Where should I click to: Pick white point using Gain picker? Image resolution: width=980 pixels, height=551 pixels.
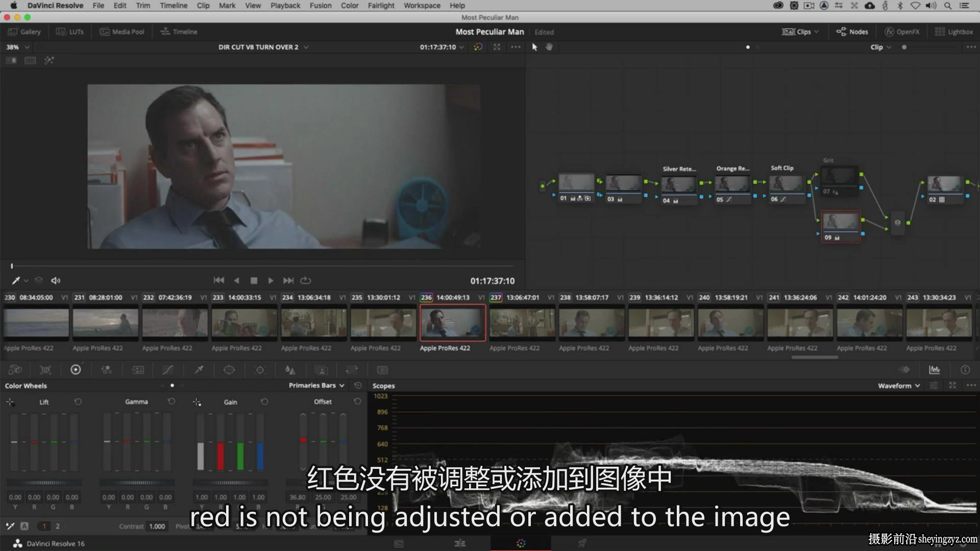197,402
